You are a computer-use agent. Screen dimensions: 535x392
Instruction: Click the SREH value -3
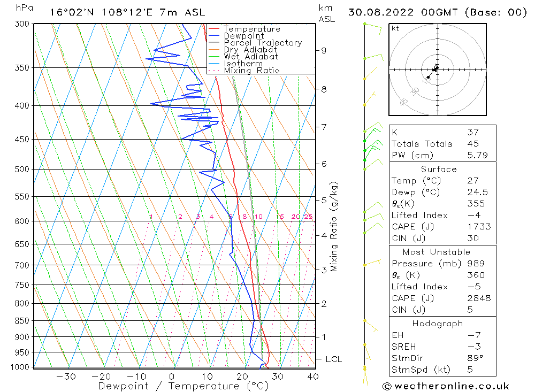pos(474,347)
